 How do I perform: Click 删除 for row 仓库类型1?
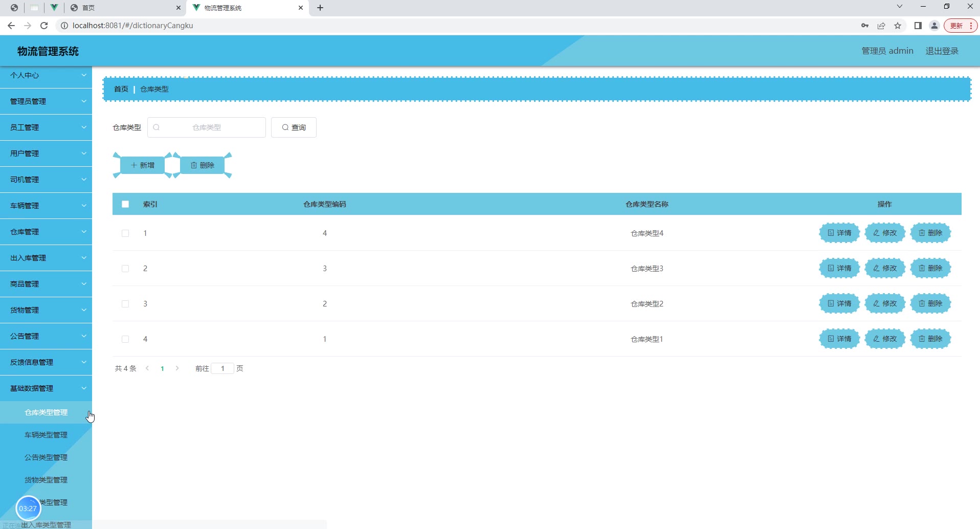(930, 339)
